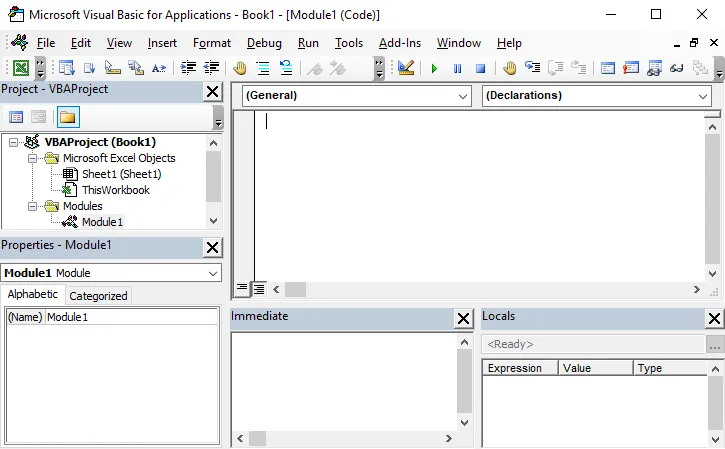Select Module1 in project tree
This screenshot has width=725, height=449.
pyautogui.click(x=102, y=222)
